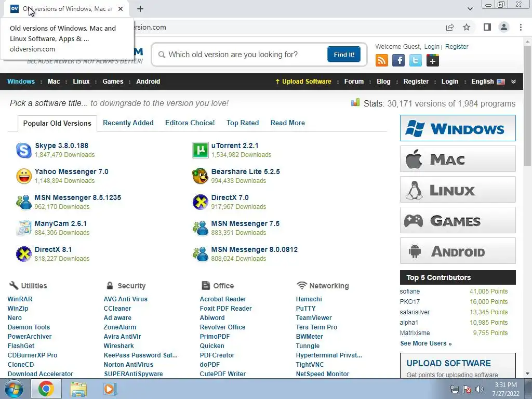
Task: Expand the language dropdown chevron
Action: pyautogui.click(x=513, y=82)
